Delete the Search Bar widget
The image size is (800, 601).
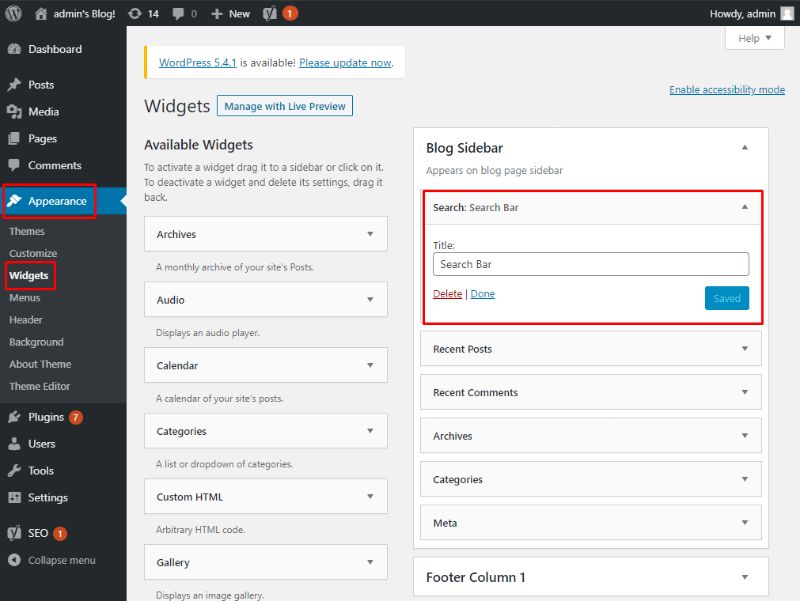[447, 294]
